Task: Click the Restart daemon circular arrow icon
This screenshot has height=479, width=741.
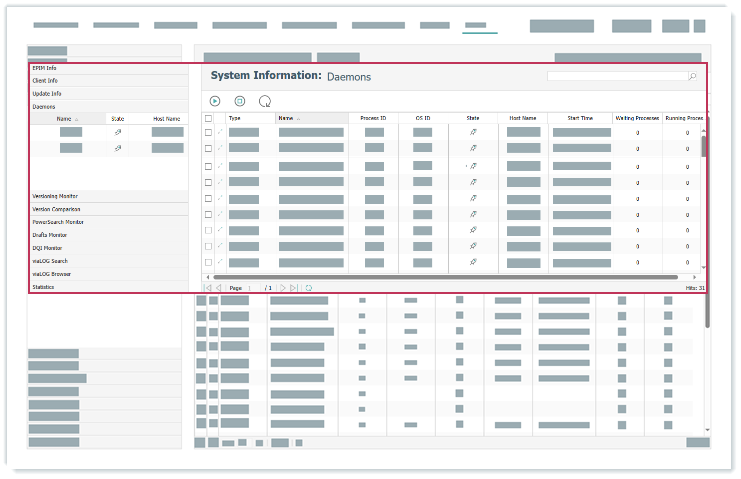Action: 265,101
